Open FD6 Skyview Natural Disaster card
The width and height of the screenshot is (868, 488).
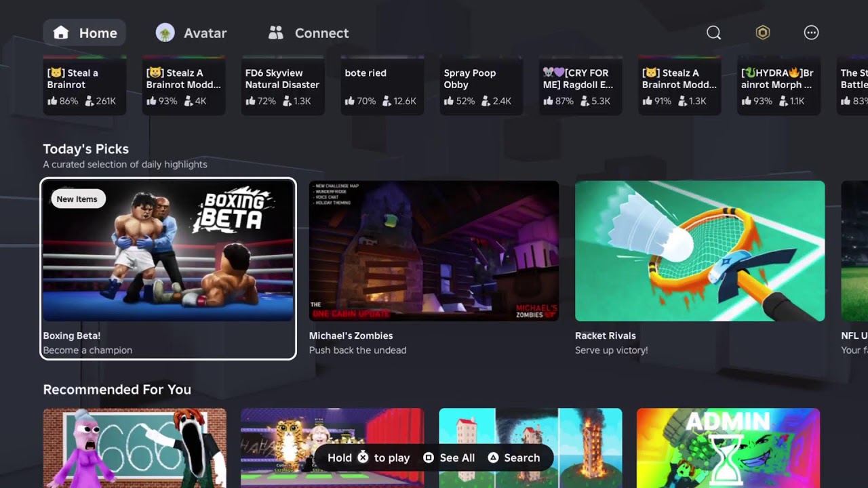282,86
